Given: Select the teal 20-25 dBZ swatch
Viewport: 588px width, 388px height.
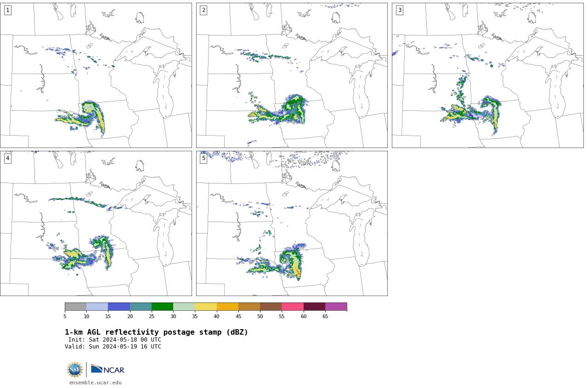Looking at the screenshot, I should (141, 307).
